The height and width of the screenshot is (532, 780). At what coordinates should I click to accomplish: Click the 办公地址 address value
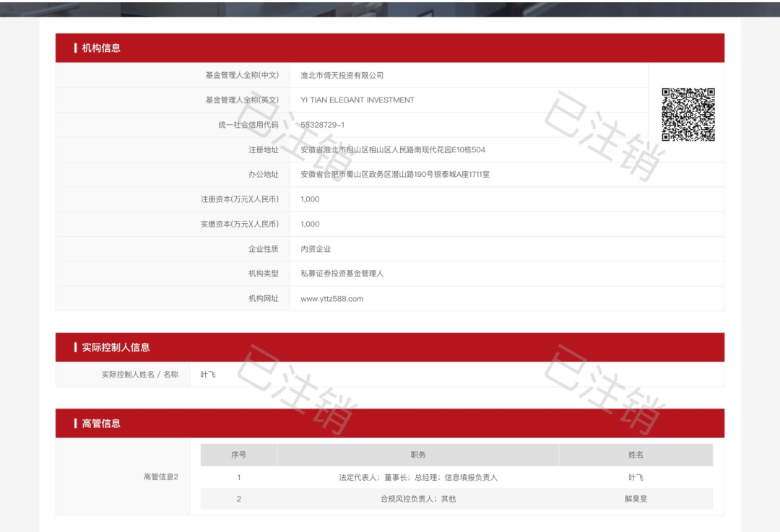tap(395, 174)
